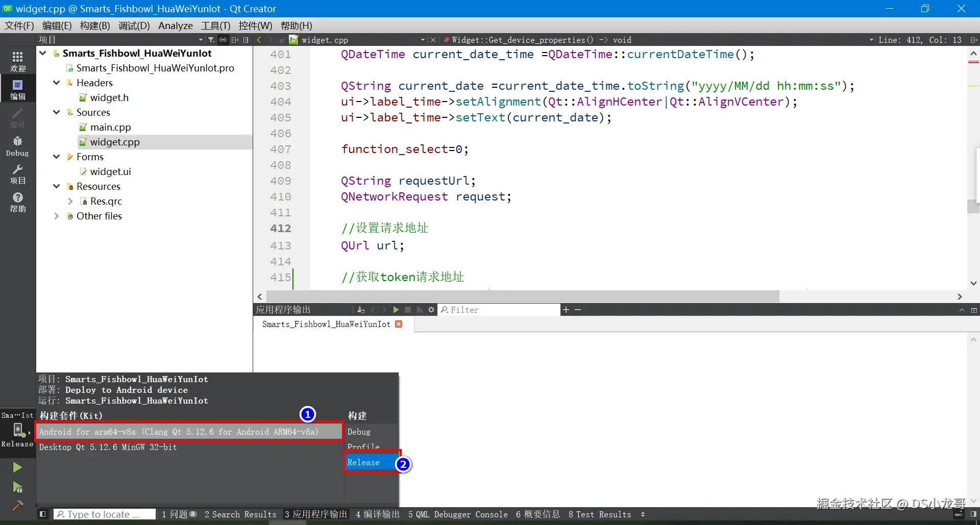Open the 项目 (Projects) mode
980x525 pixels.
point(17,174)
